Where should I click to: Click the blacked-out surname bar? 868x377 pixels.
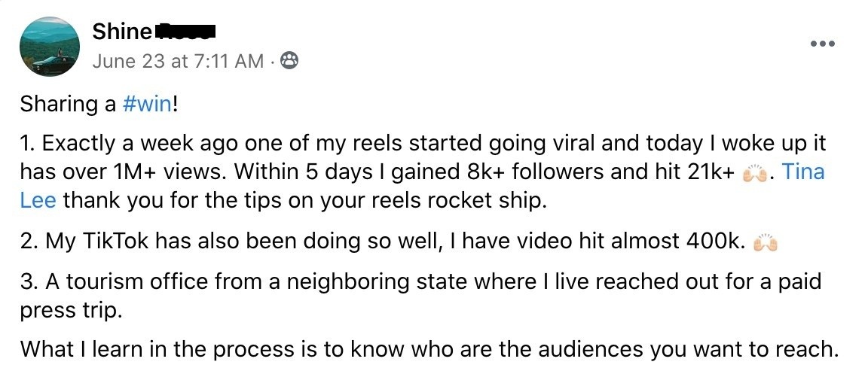(x=185, y=32)
